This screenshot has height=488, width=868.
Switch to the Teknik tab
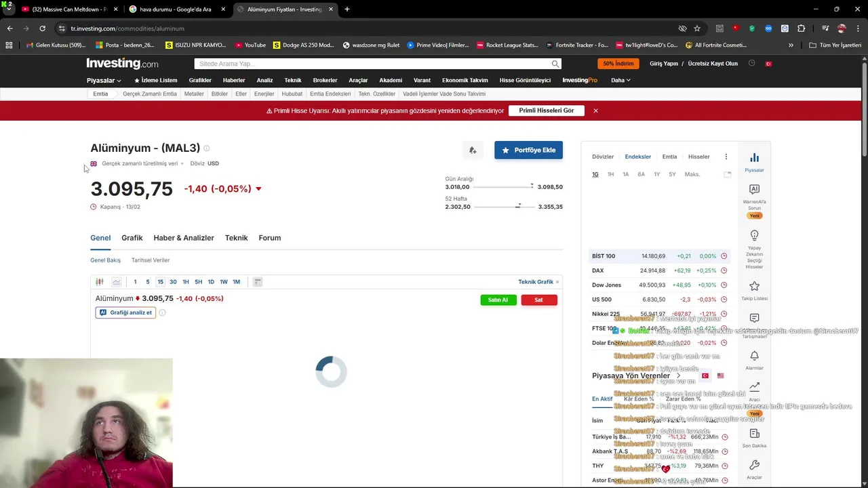click(x=236, y=238)
